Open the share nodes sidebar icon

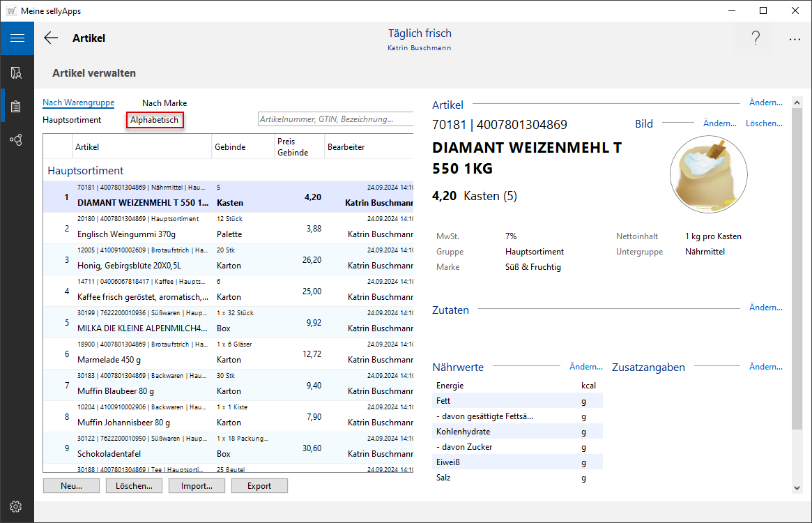point(17,140)
